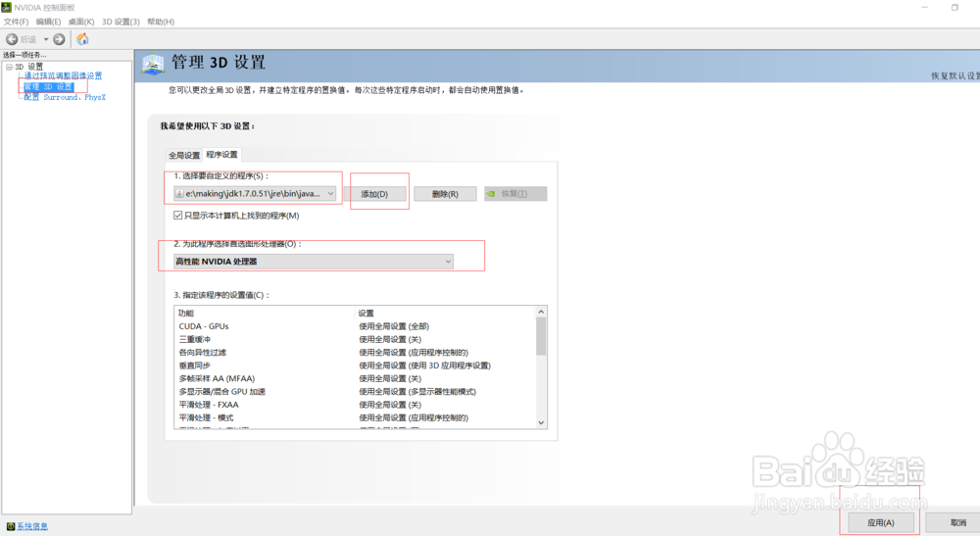The image size is (980, 536).
Task: Select the CUDA - GPUs setting row
Action: click(x=355, y=326)
